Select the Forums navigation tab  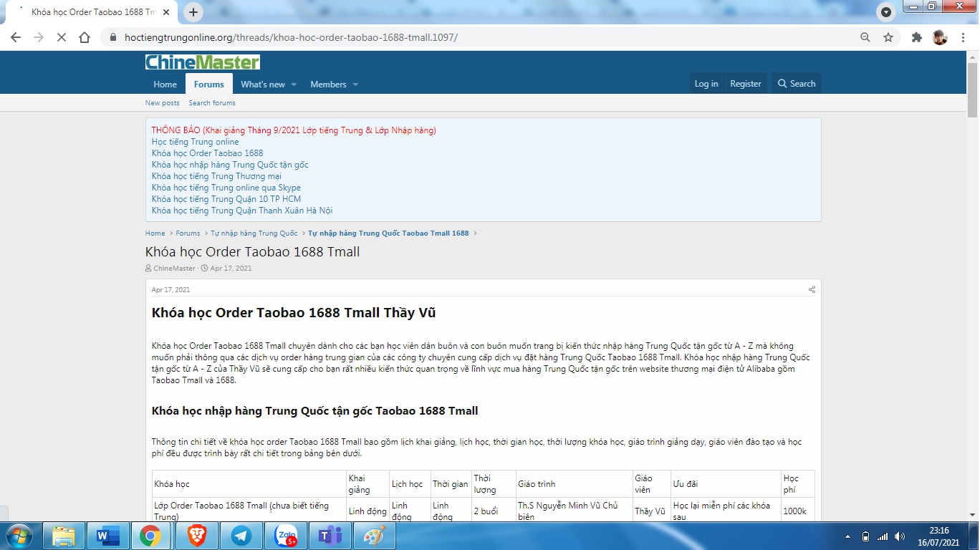pos(209,85)
